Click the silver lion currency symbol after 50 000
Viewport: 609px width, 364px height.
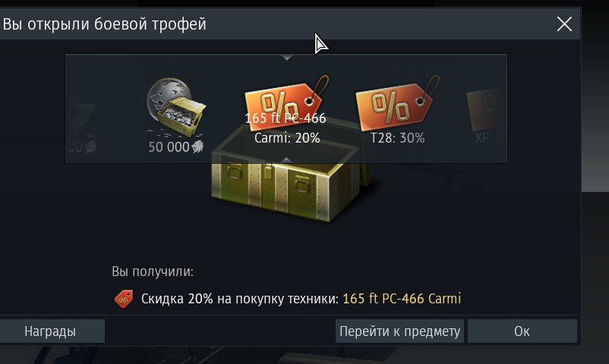click(x=197, y=146)
